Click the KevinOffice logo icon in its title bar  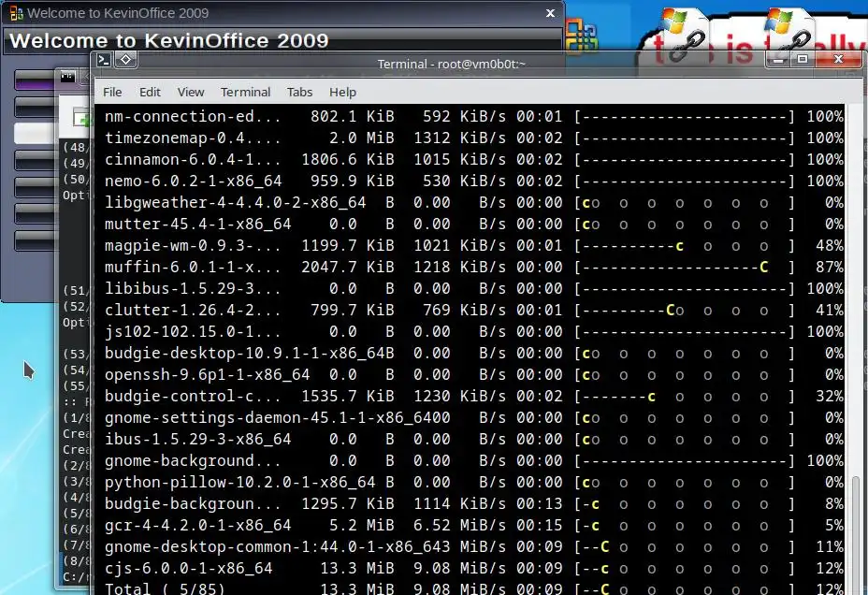17,13
